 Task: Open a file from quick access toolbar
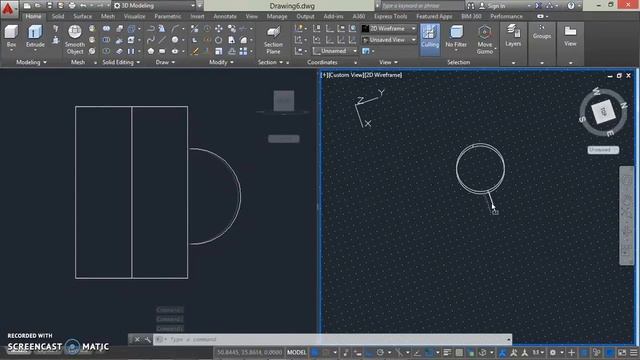click(x=38, y=5)
